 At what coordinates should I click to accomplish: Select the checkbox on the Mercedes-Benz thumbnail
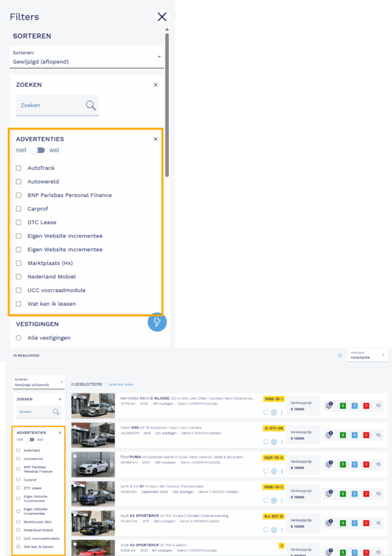tap(75, 397)
